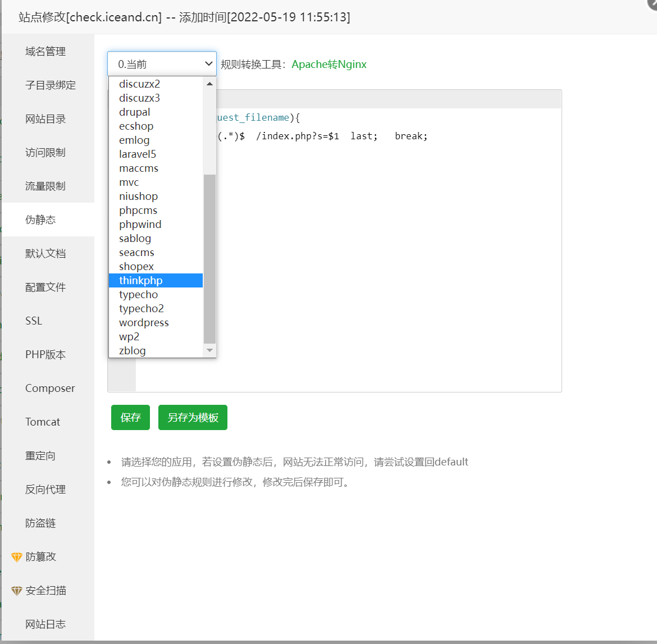
Task: Click the dropdown list's scroll down arrow
Action: tap(209, 350)
